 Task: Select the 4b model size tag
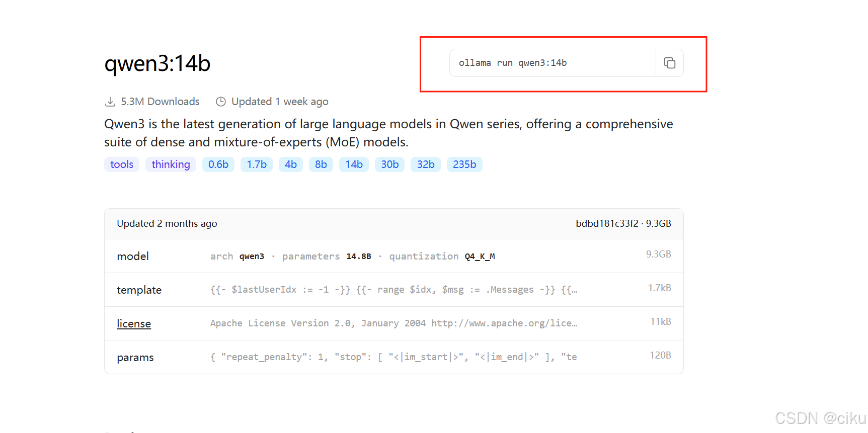tap(291, 164)
